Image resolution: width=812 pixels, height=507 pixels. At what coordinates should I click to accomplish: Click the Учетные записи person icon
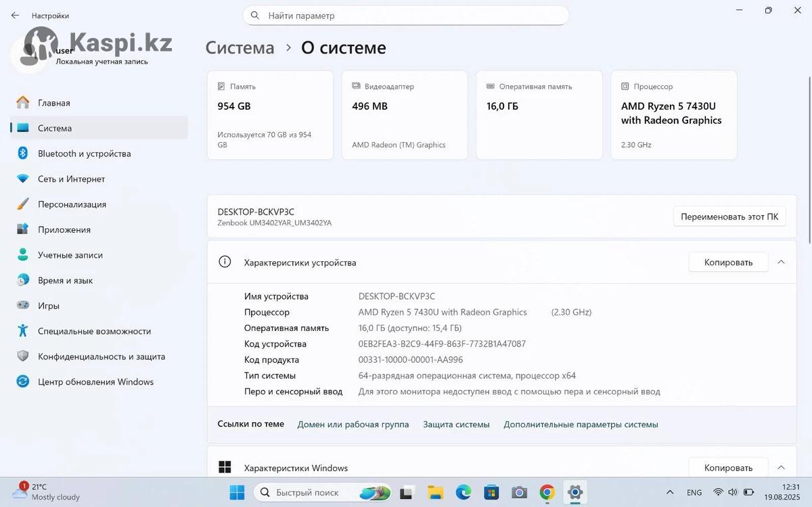click(23, 255)
